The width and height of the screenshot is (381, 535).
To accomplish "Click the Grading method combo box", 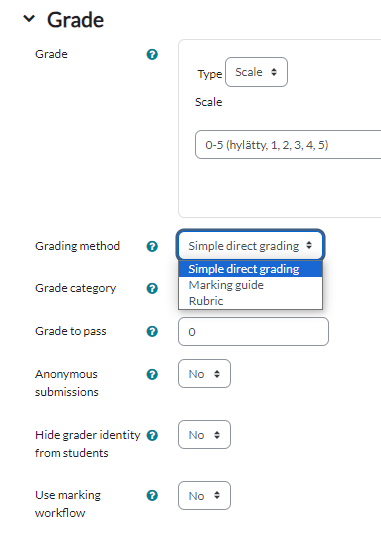I will pos(251,245).
